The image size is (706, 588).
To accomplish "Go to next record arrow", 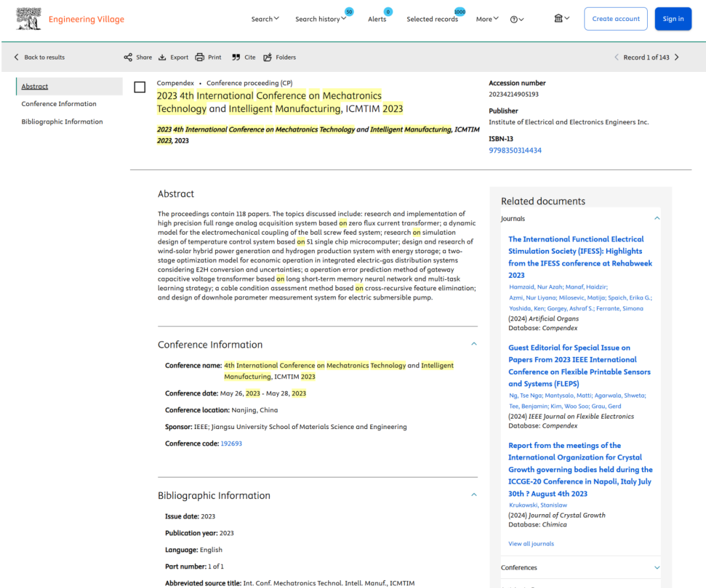I will [677, 57].
